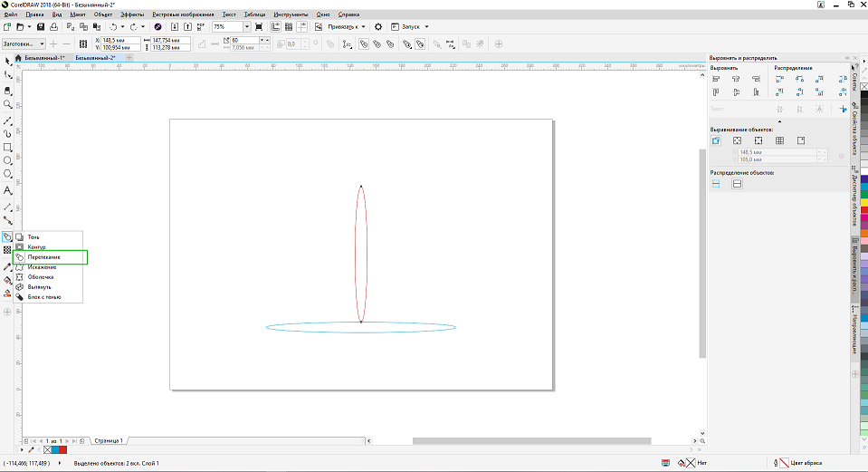Screen dimensions: 868x472
Task: Align objects left in docker
Action: [x=716, y=79]
